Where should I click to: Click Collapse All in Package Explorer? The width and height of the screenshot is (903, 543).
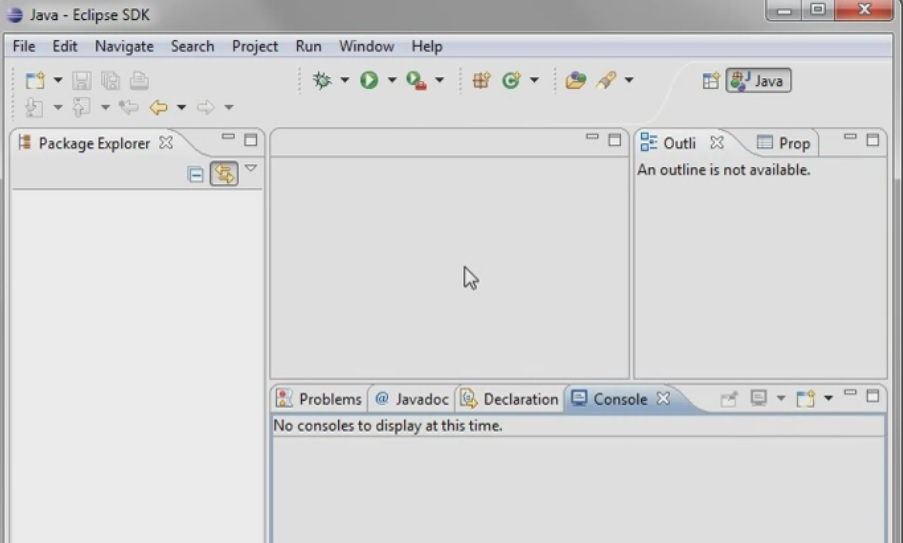tap(196, 174)
